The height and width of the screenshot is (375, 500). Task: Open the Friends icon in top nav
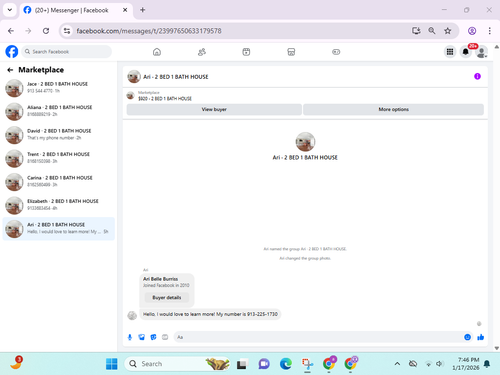point(202,52)
